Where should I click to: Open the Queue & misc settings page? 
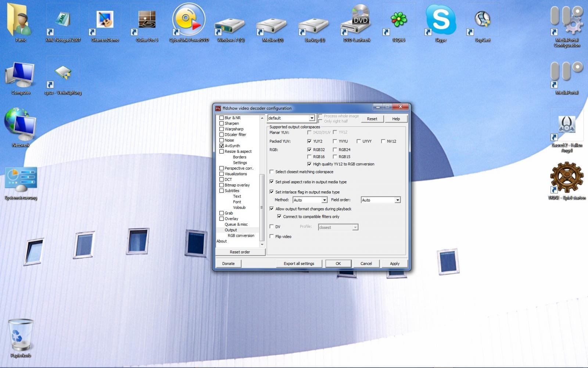click(236, 224)
